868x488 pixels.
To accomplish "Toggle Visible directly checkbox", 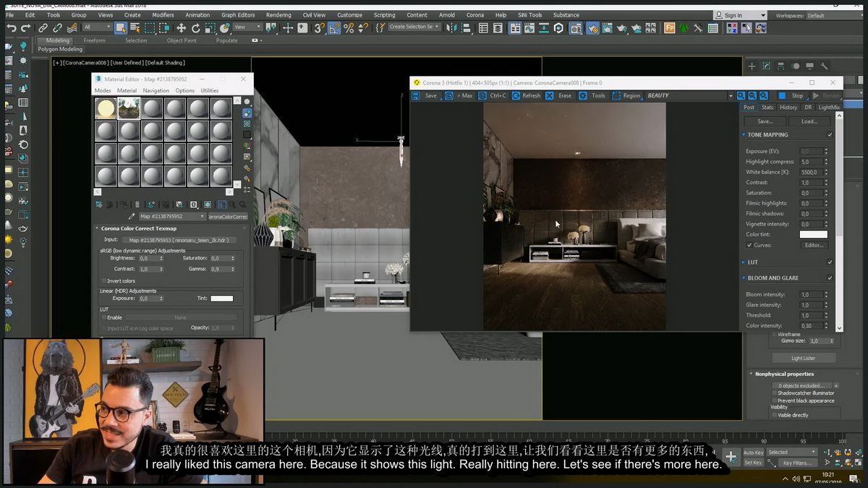I will 775,415.
